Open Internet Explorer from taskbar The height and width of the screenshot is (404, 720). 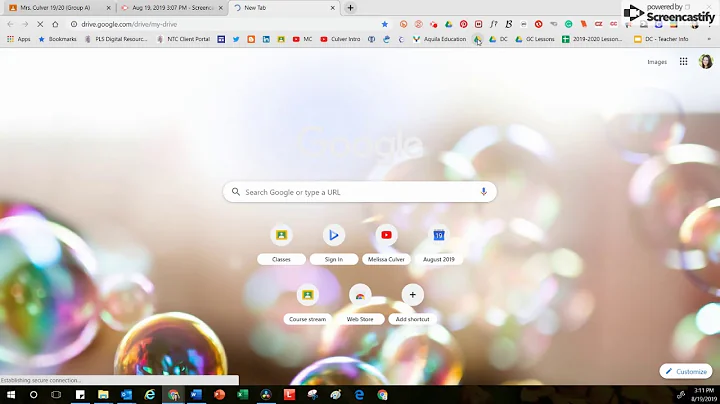click(150, 395)
